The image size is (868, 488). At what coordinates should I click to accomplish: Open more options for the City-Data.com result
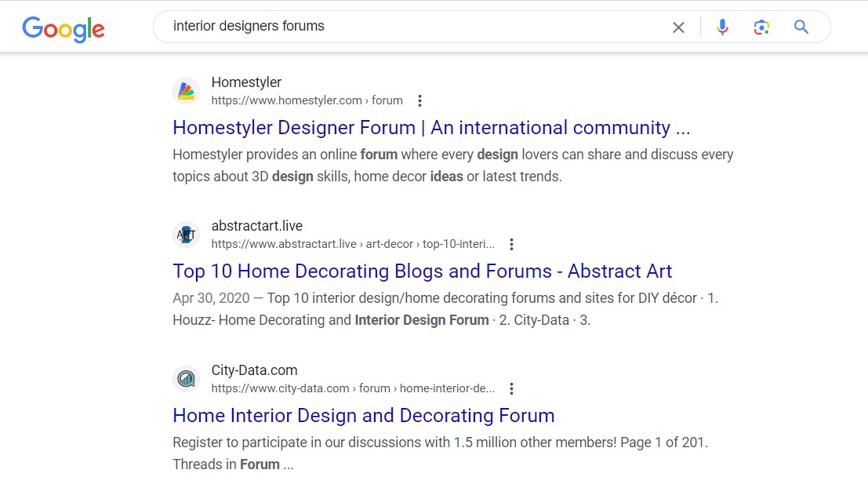click(511, 389)
